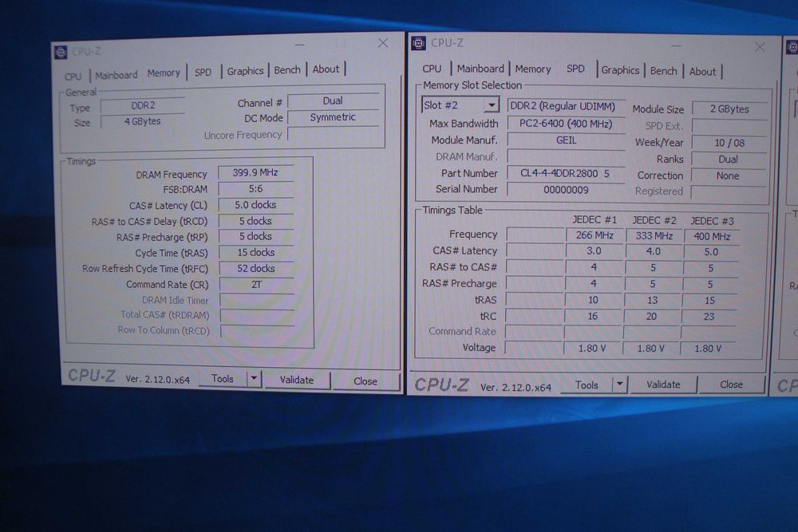The width and height of the screenshot is (798, 532).
Task: Open Mainboard tab in right SPD window
Action: 480,69
